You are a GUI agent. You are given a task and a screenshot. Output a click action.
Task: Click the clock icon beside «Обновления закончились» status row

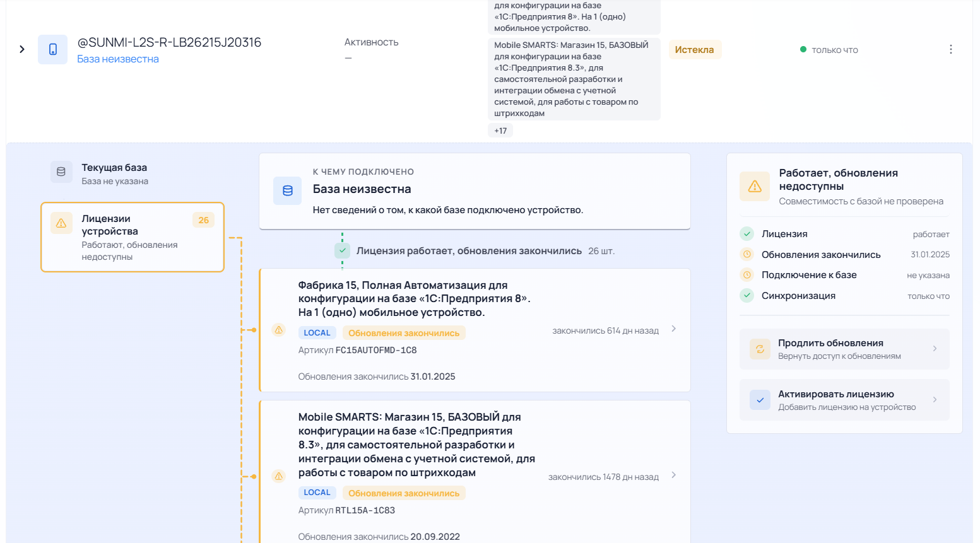[747, 255]
